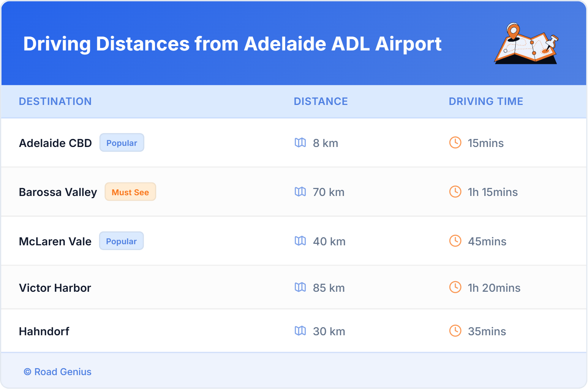Click the clock icon beside 45mins
The height and width of the screenshot is (389, 588).
point(455,241)
